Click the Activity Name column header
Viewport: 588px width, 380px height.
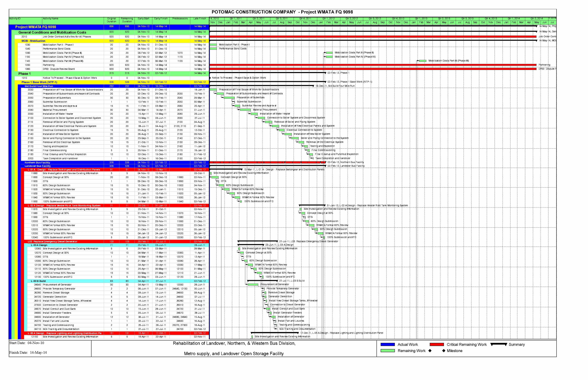[x=73, y=21]
